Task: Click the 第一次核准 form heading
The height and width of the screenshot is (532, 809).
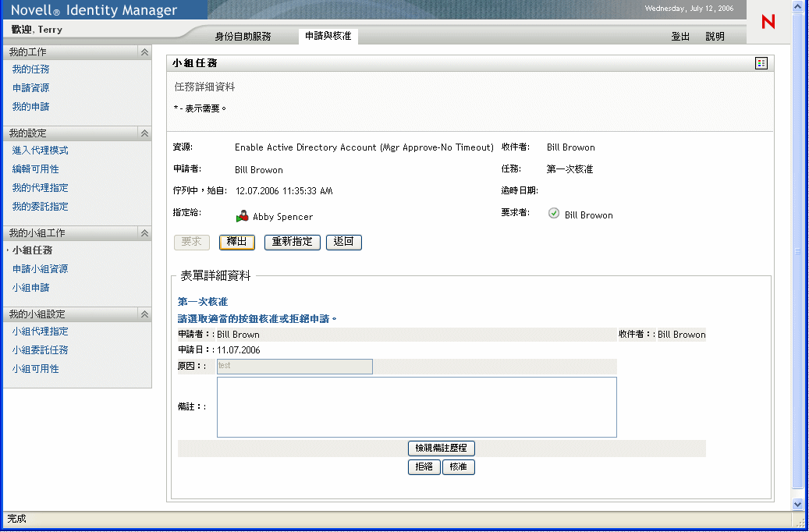Action: point(203,301)
